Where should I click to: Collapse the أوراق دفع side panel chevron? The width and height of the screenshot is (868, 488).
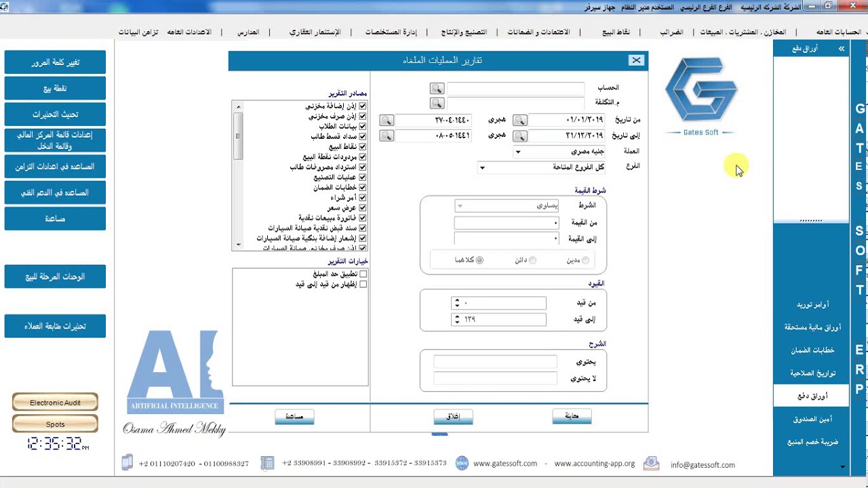pyautogui.click(x=842, y=49)
